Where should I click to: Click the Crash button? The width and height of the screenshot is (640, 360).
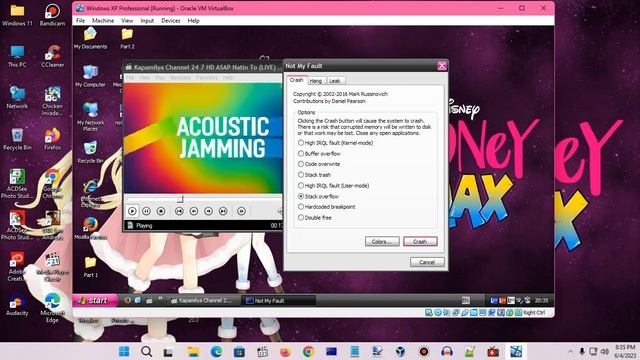click(420, 242)
